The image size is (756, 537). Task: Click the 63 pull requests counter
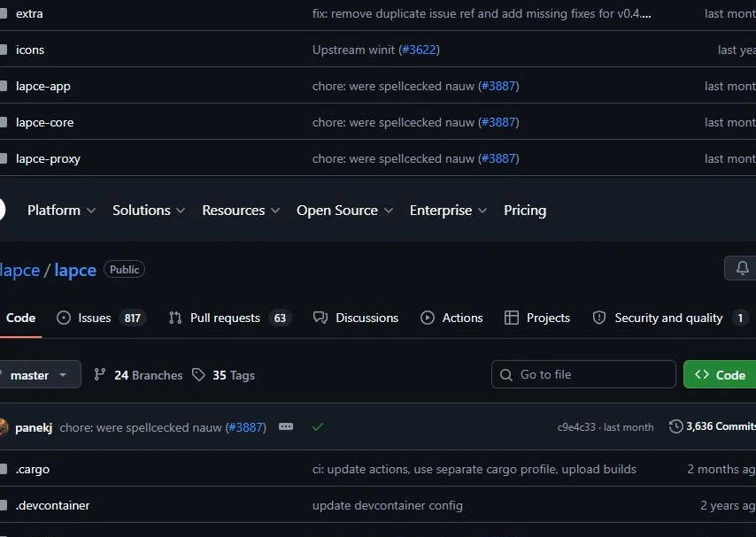[x=280, y=318]
